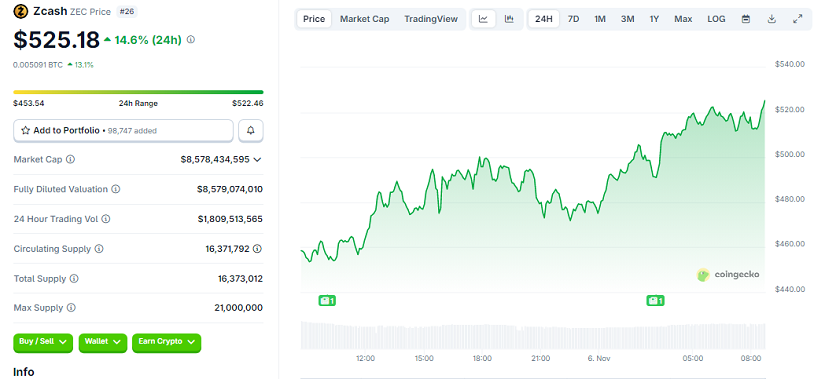Click the 0.005091 BTC value
Screen dimensions: 825x379
[38, 65]
